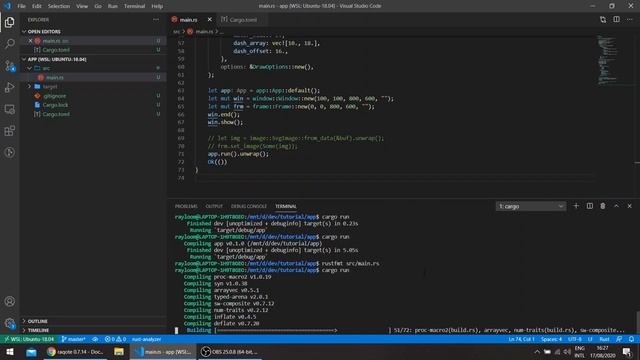Open editor more actions ellipsis
The height and width of the screenshot is (360, 640).
(630, 20)
